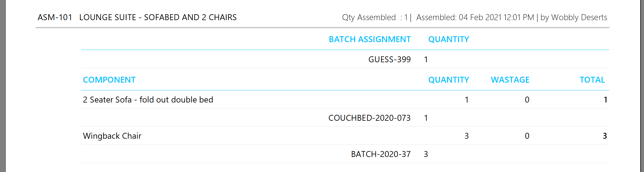Click the 2 Seater Sofa wastage value
The image size is (644, 172).
tap(527, 100)
